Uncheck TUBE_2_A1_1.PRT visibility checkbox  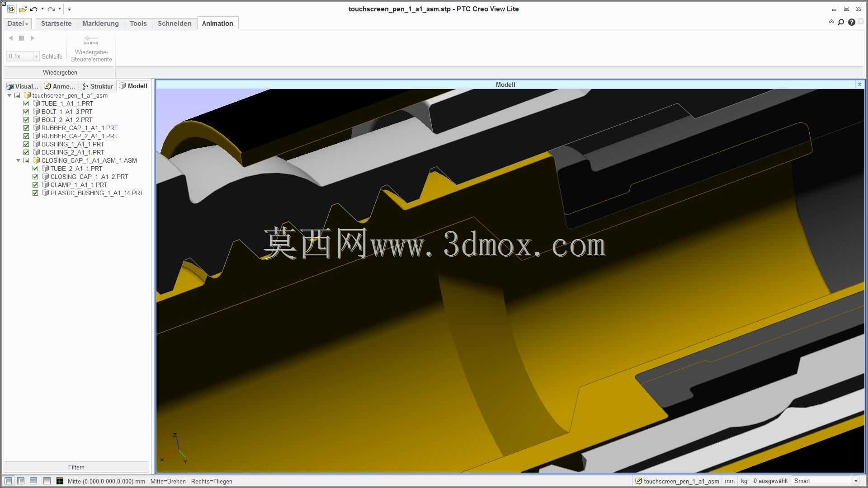click(x=35, y=169)
